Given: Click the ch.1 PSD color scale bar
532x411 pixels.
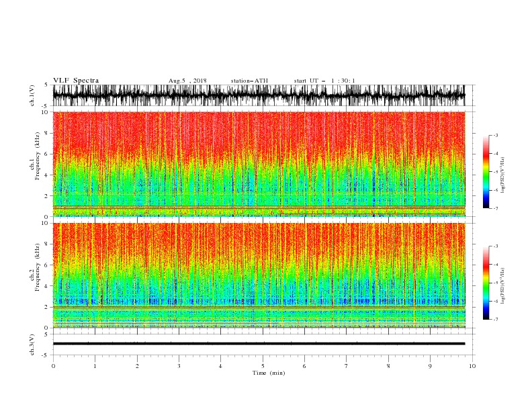Looking at the screenshot, I should coord(486,172).
